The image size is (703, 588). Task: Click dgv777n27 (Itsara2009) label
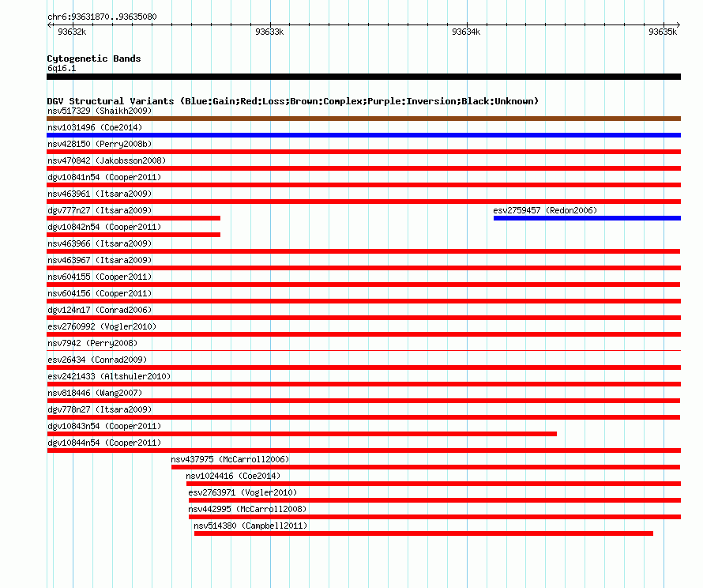[x=100, y=210]
